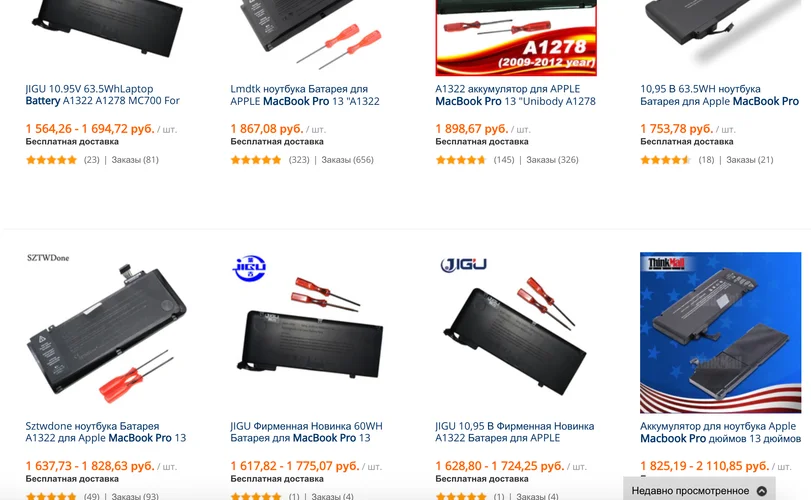Open the ThinkMall battery flag-background thumbnail
Image resolution: width=811 pixels, height=500 pixels.
720,332
